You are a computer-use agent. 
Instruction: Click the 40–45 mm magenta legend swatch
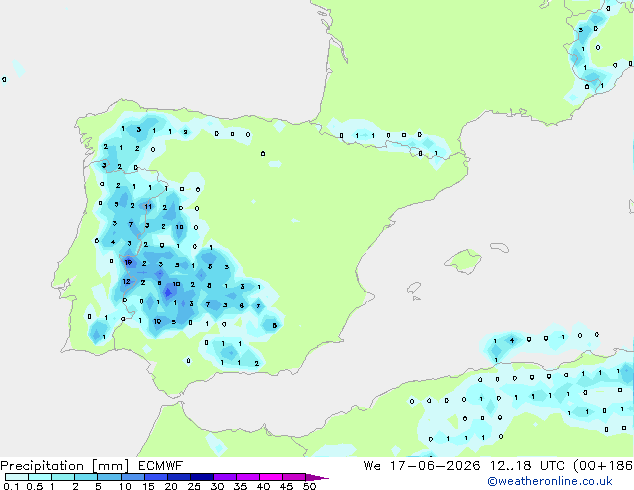tap(271, 477)
